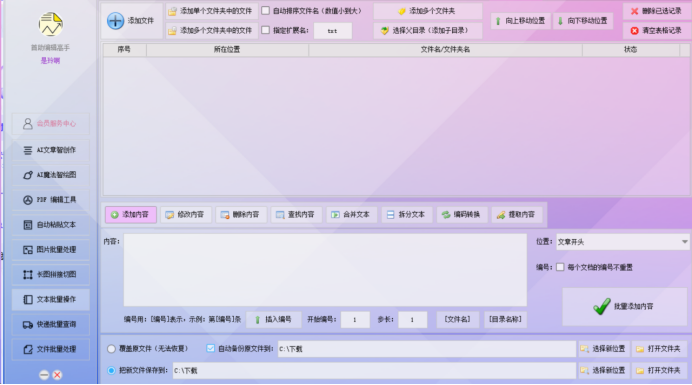Click the 状态 column header
The width and height of the screenshot is (692, 385).
pyautogui.click(x=630, y=49)
